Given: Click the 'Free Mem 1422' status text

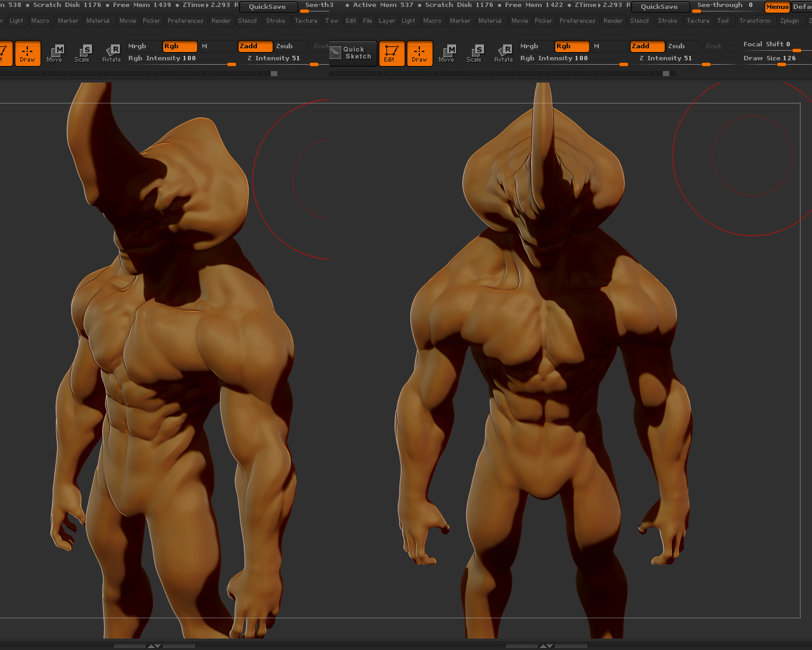Looking at the screenshot, I should (x=534, y=5).
